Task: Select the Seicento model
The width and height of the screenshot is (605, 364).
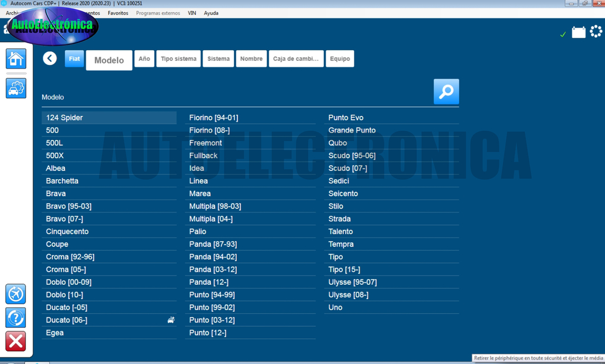Action: [x=392, y=194]
